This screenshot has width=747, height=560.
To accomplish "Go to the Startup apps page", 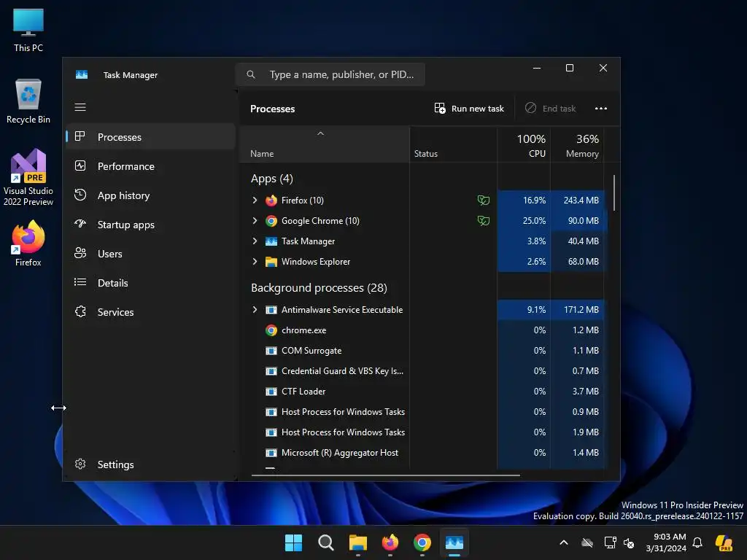I will click(150, 225).
